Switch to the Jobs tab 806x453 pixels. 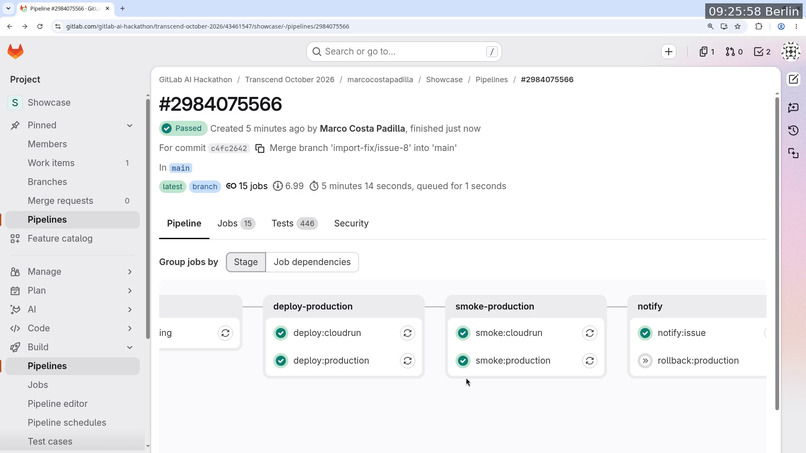click(x=236, y=224)
